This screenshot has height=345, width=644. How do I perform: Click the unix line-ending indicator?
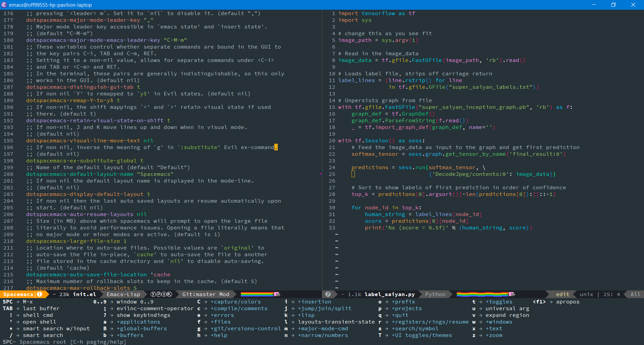click(x=586, y=294)
